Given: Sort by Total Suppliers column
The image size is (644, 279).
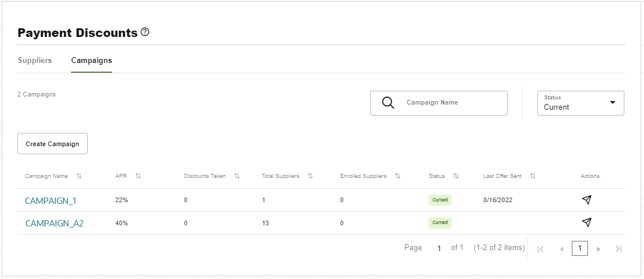Looking at the screenshot, I should click(x=311, y=176).
